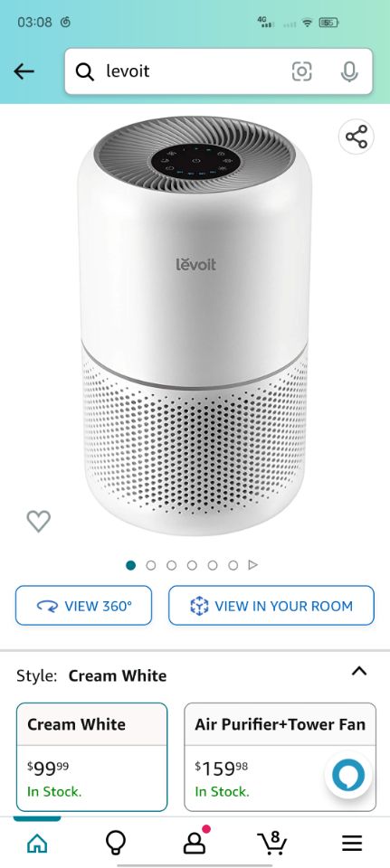Open the account profile tab
Screen dimensions: 390x868
pyautogui.click(x=195, y=842)
